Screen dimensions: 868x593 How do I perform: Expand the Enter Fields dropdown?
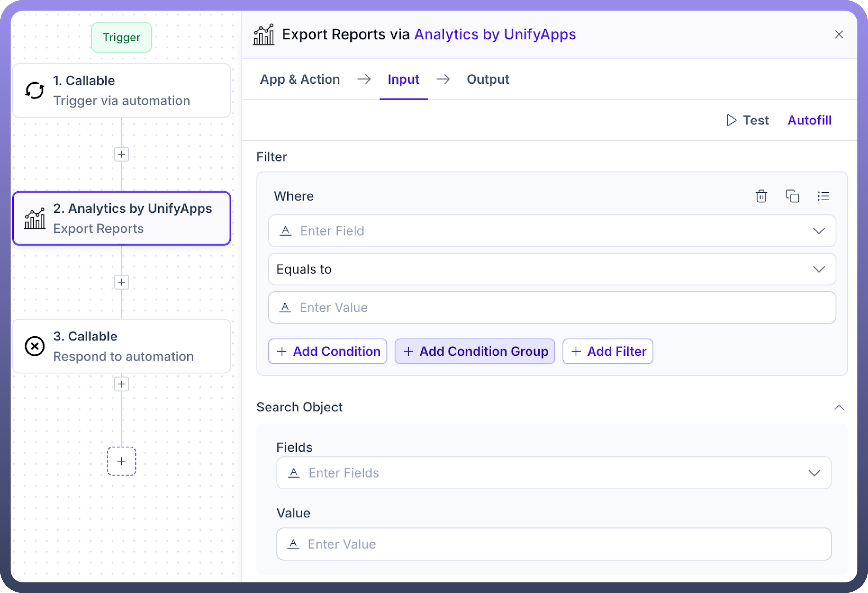coord(554,473)
